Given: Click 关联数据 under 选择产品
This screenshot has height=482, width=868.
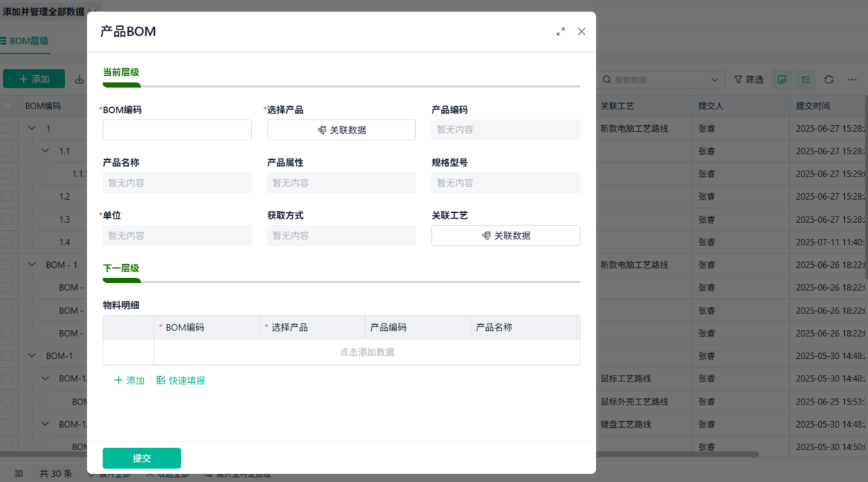Looking at the screenshot, I should coord(341,130).
